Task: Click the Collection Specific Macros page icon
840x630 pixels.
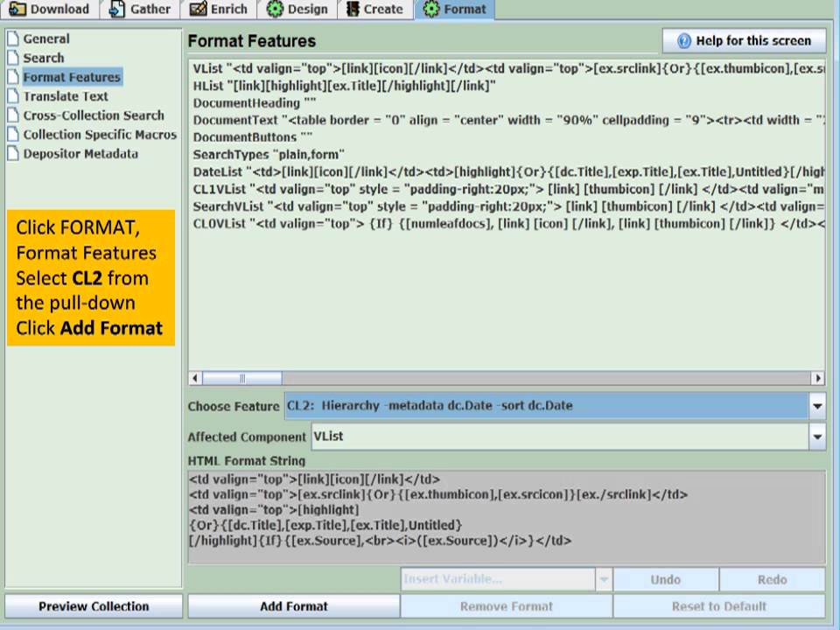Action: point(13,135)
